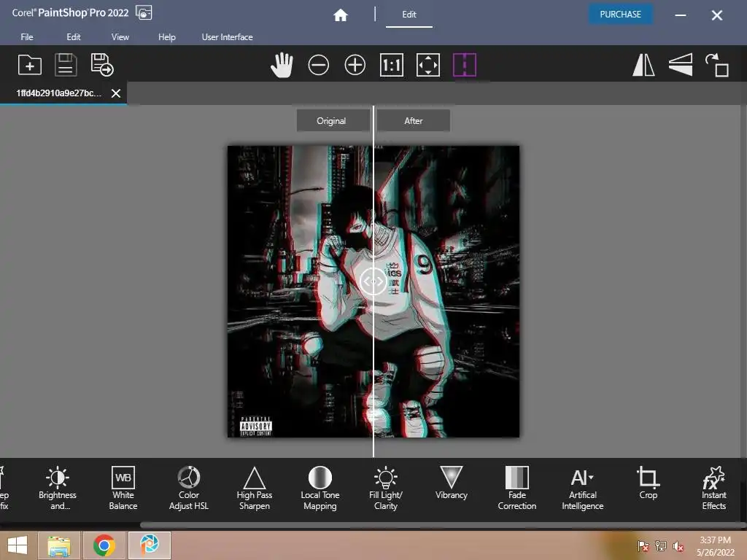The height and width of the screenshot is (560, 747).
Task: Open the View menu
Action: [120, 36]
